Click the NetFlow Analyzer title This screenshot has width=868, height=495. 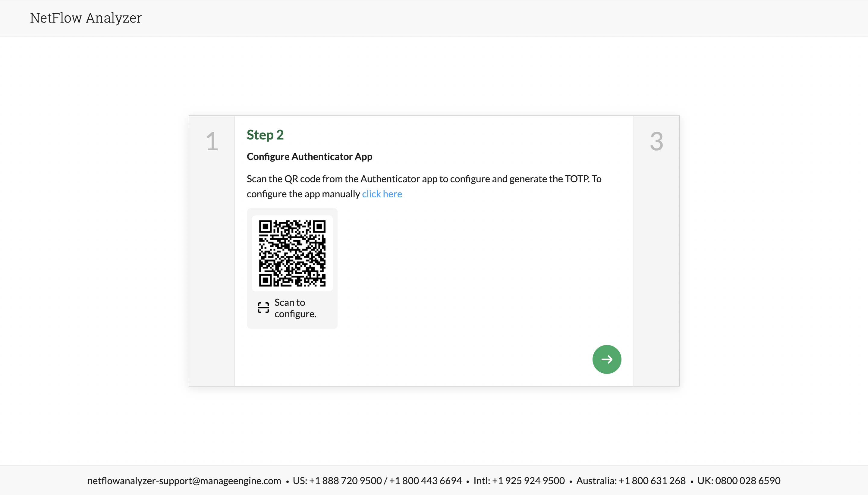tap(86, 18)
